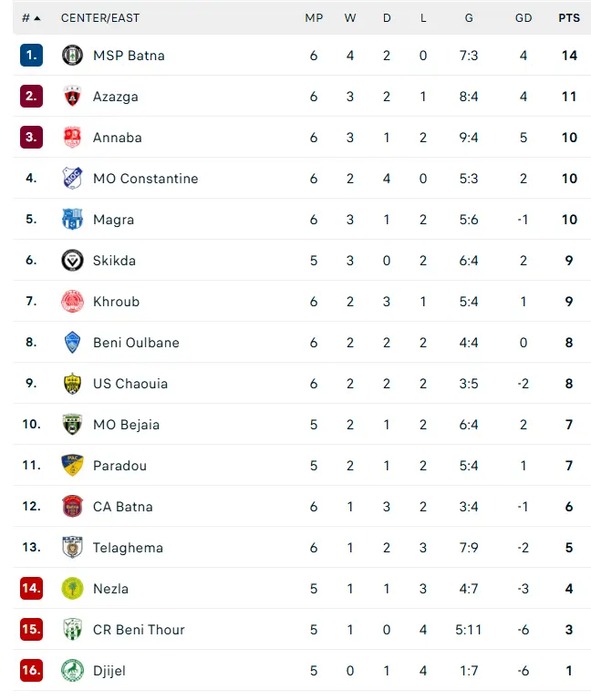
Task: Click the Magra team badge
Action: 72,220
